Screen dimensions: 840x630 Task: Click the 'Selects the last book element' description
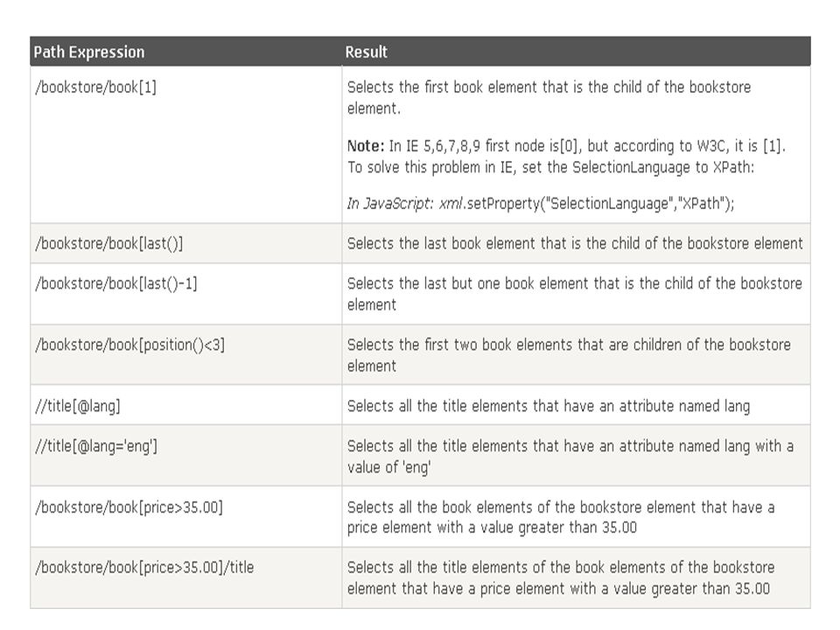click(575, 244)
